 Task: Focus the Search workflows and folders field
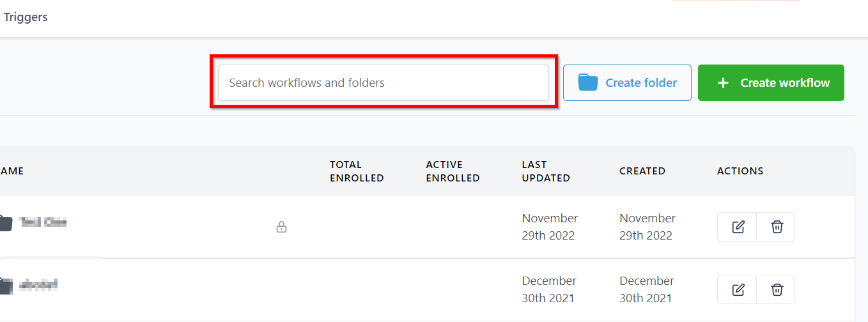[x=384, y=82]
